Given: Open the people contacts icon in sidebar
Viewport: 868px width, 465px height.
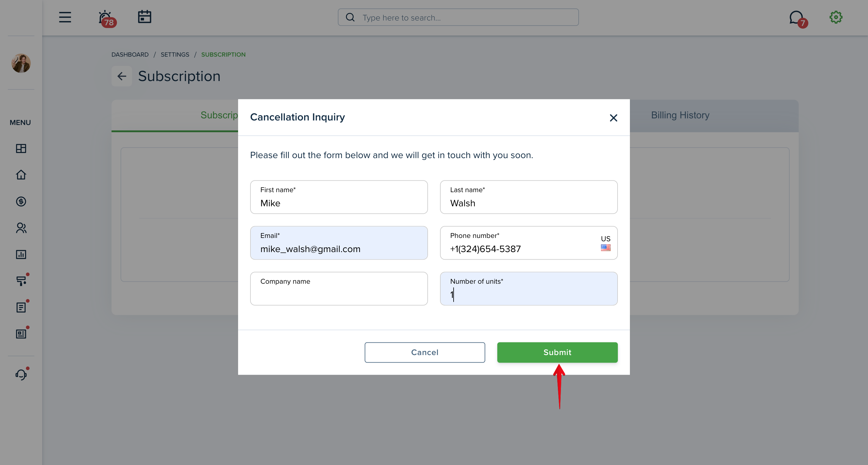Looking at the screenshot, I should (21, 228).
